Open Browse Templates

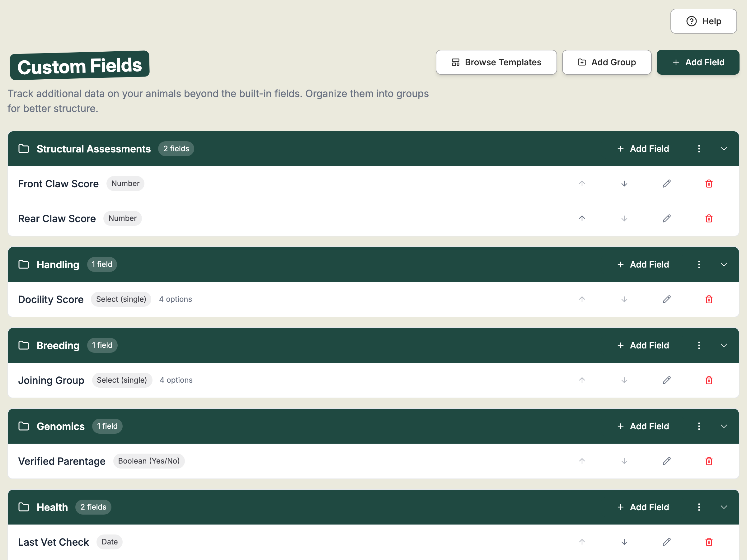pyautogui.click(x=496, y=63)
